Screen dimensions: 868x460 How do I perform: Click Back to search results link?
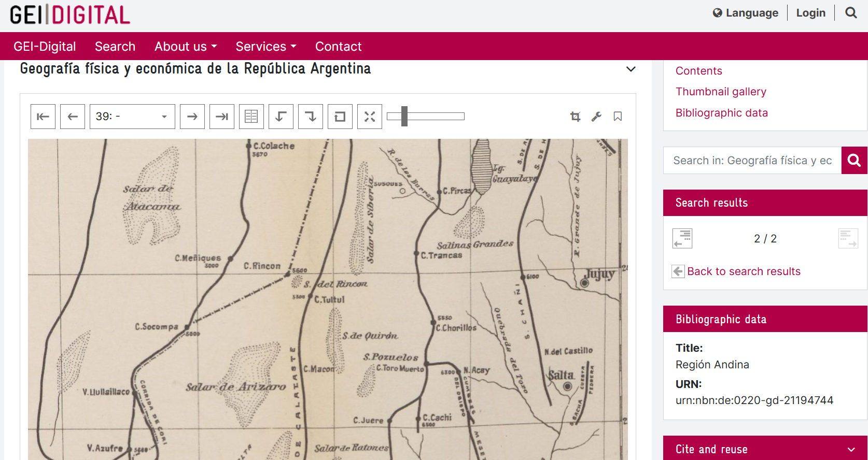744,271
